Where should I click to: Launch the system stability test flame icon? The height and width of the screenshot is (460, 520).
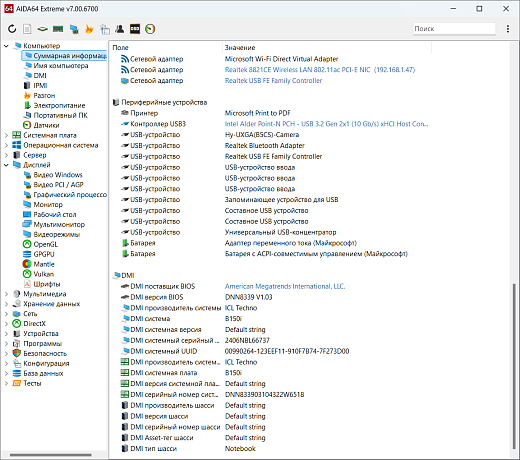89,29
